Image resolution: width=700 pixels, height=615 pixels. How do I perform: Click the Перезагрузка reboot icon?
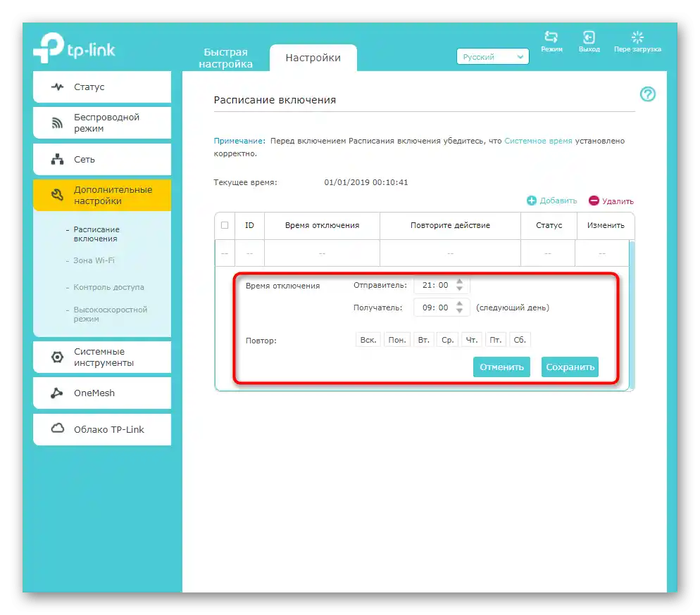(637, 37)
